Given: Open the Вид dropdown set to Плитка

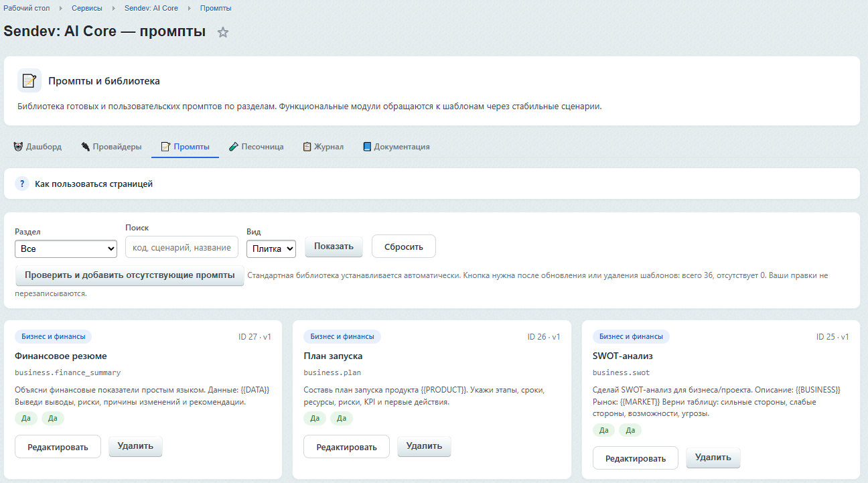Looking at the screenshot, I should click(x=271, y=249).
